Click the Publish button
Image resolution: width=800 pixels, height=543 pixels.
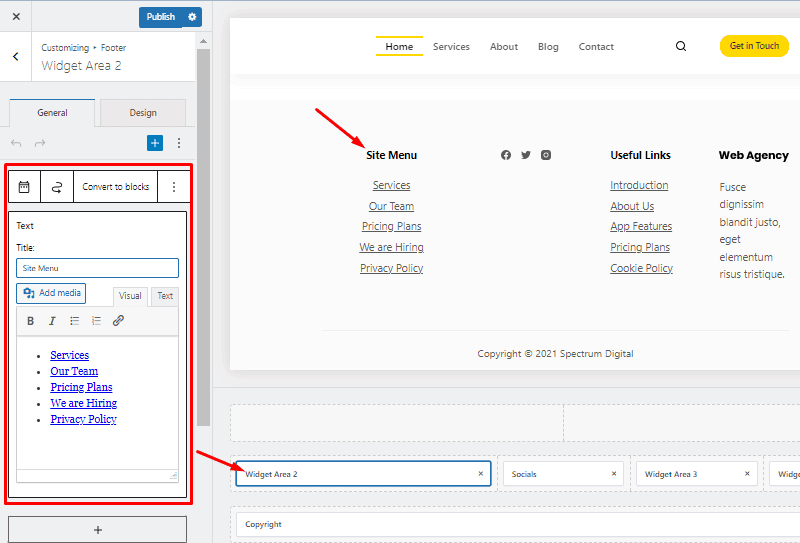pos(160,17)
